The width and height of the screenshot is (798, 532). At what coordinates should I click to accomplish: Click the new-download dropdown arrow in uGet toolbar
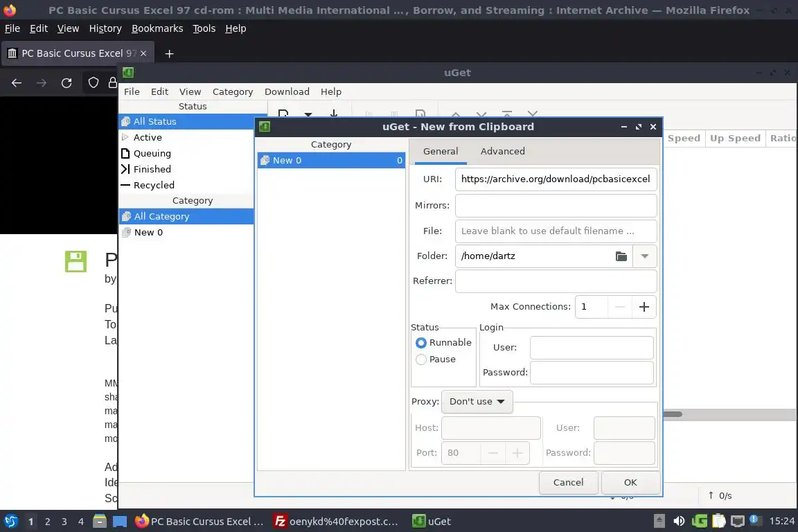[x=308, y=114]
